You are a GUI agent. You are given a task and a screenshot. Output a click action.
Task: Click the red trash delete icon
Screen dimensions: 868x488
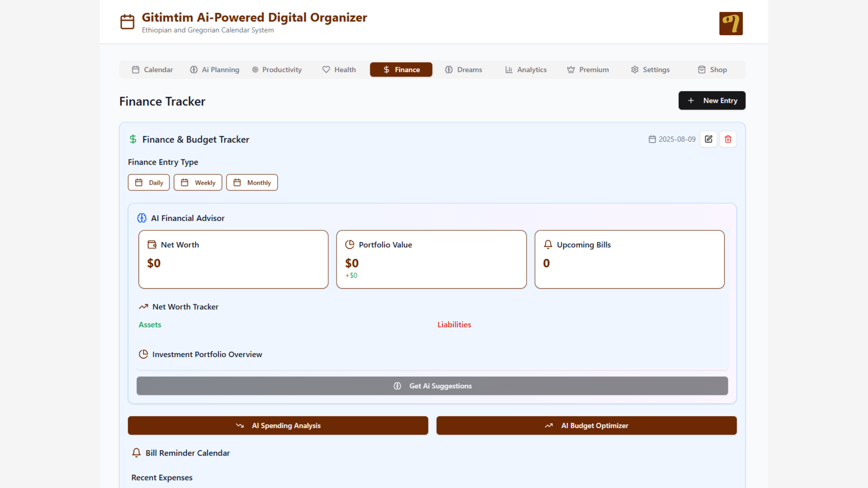pyautogui.click(x=728, y=139)
